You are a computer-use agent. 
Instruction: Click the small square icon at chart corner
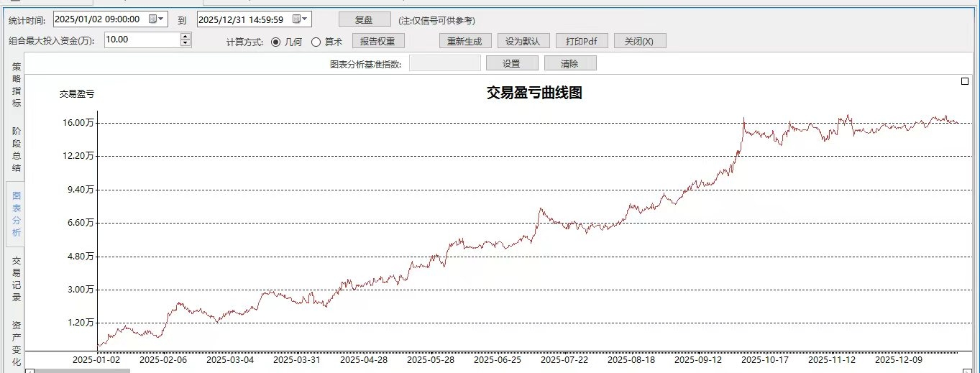[965, 81]
